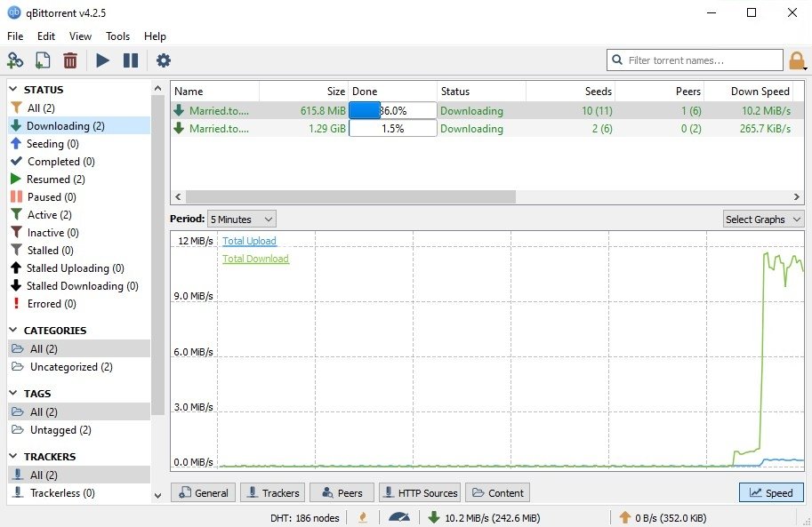Open the Period dropdown showing 5 Minutes
Viewport: 812px width, 527px height.
pos(241,219)
